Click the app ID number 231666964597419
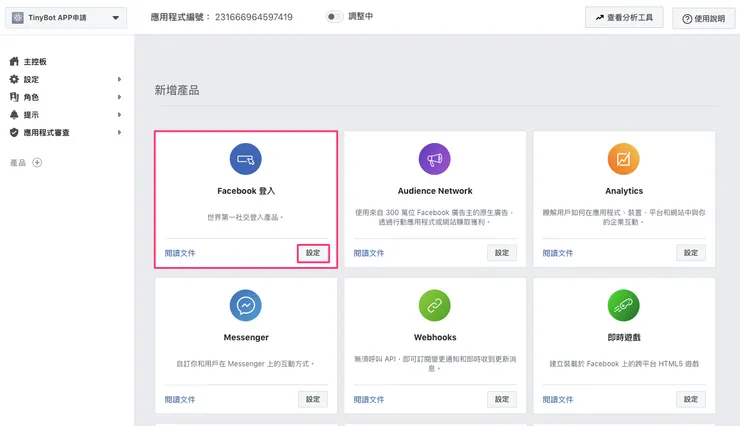This screenshot has height=426, width=740. tap(254, 17)
